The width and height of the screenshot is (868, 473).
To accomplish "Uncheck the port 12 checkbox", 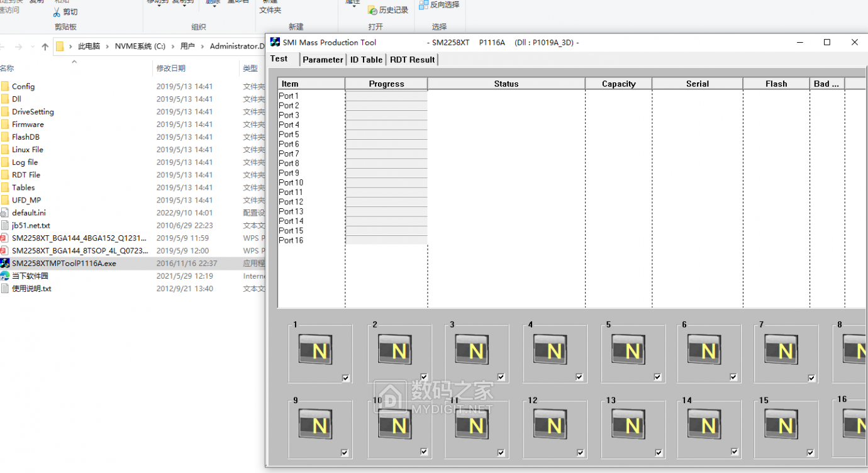I will 580,452.
